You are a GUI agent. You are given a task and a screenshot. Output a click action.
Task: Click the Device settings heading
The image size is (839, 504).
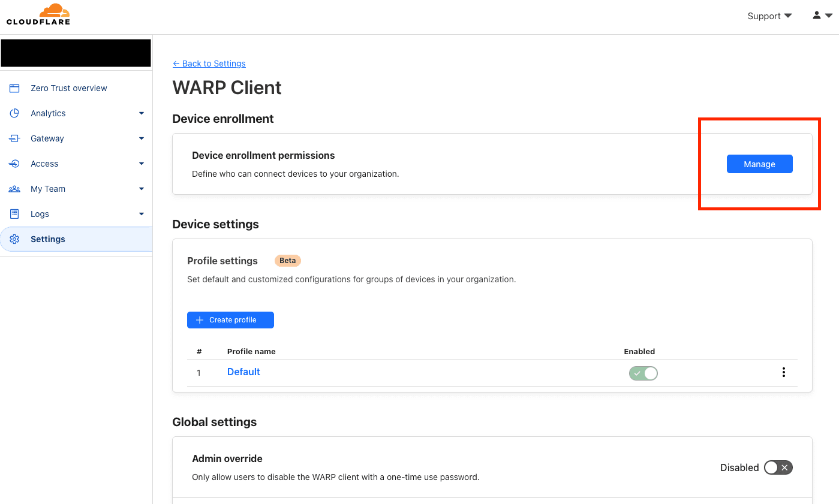(216, 224)
